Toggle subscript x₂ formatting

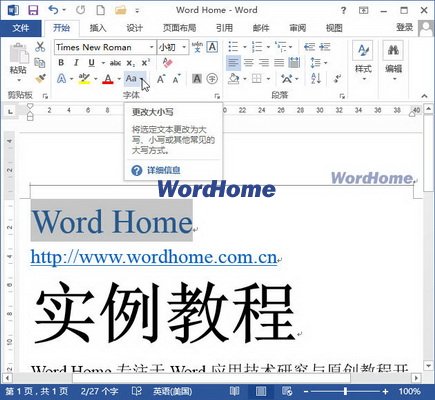coord(131,63)
